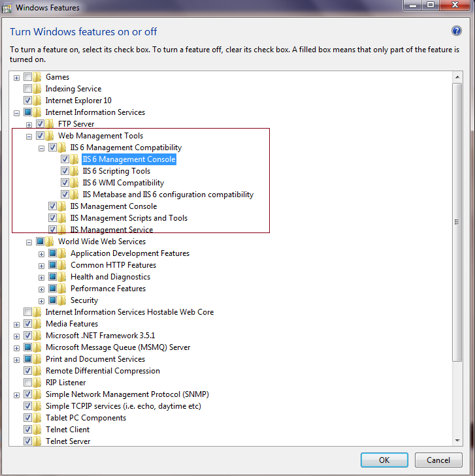Confirm changes with the OK button
Image resolution: width=475 pixels, height=476 pixels.
(384, 460)
